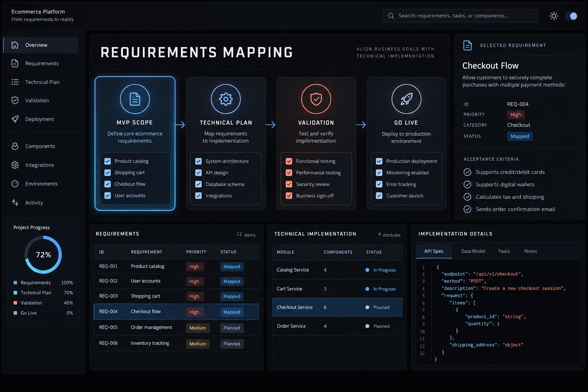Screen dimensions: 588x392
Task: Toggle the Customer launch checkbox
Action: coord(379,196)
